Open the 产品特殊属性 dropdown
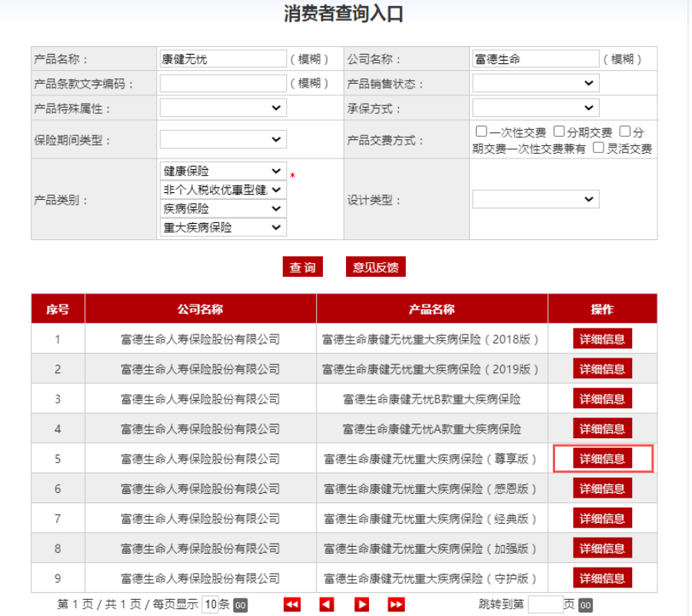Viewport: 692px width, 616px height. [223, 108]
